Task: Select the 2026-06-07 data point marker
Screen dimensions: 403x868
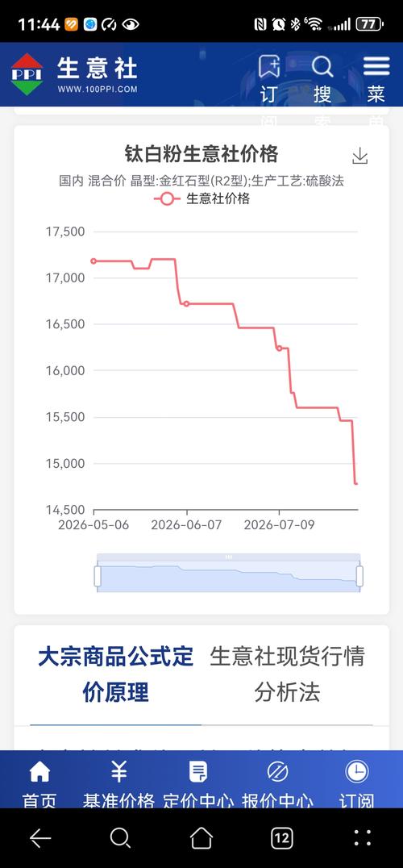Action: [x=186, y=304]
